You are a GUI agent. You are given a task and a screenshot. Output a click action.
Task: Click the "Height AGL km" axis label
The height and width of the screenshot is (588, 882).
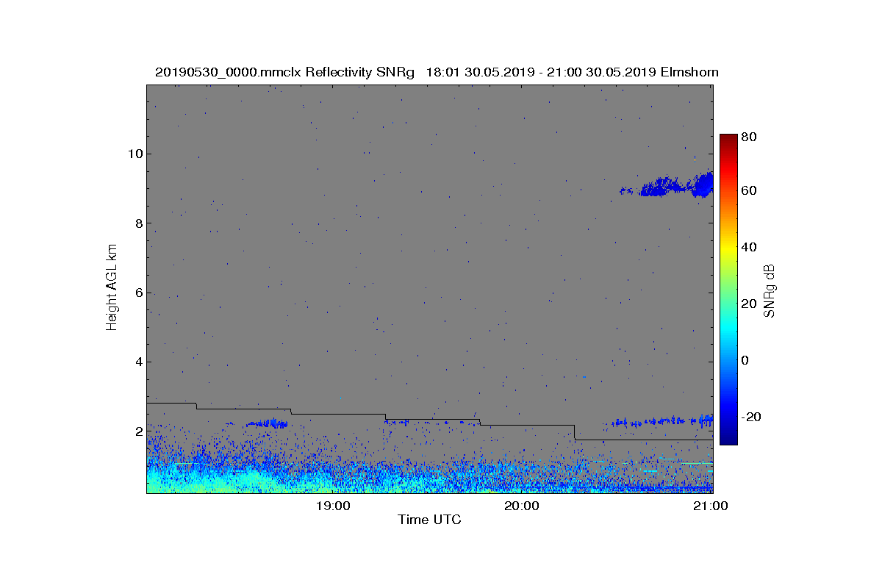point(112,288)
